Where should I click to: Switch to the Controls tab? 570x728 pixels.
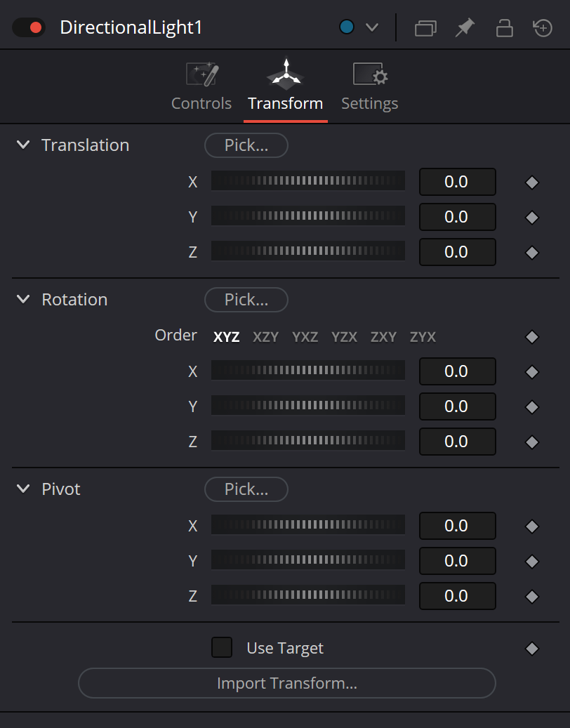coord(201,87)
